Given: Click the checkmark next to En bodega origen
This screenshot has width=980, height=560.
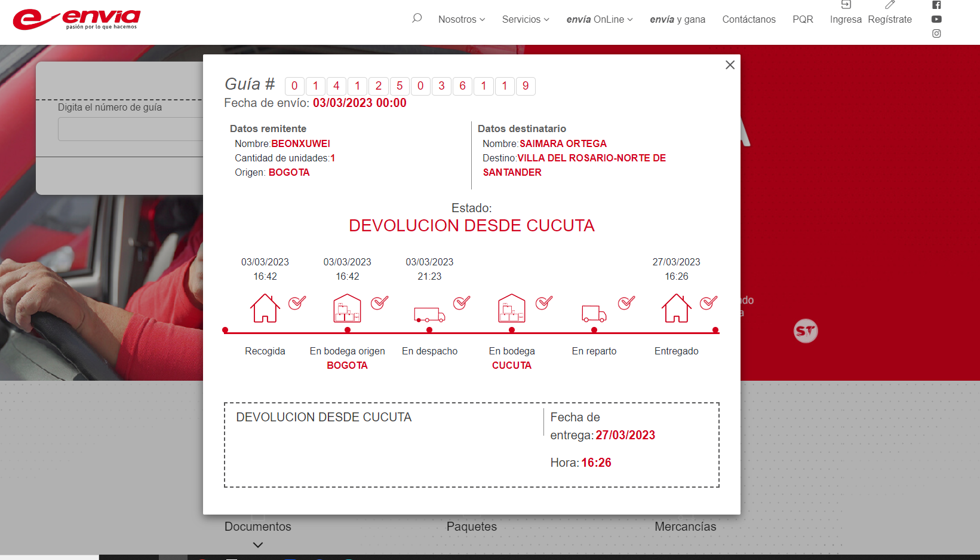Looking at the screenshot, I should click(380, 302).
